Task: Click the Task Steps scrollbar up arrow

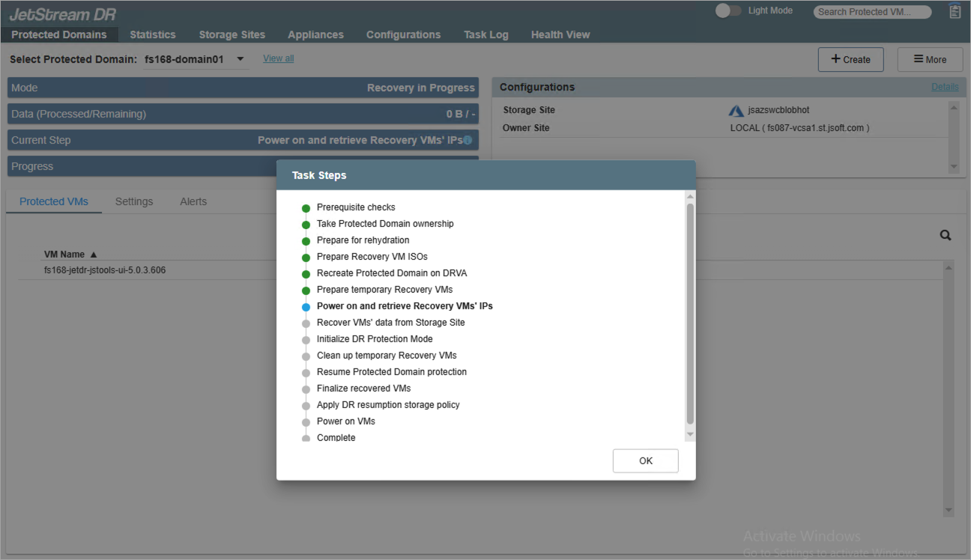Action: point(690,197)
